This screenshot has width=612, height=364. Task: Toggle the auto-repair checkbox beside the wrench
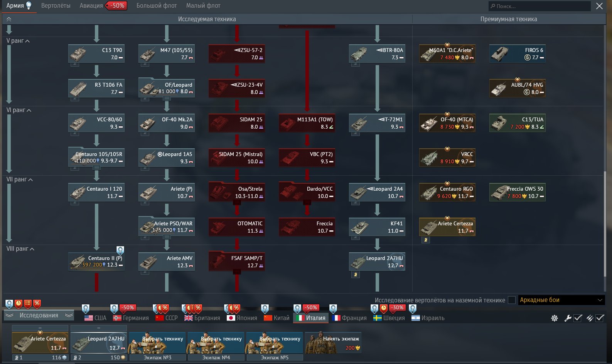578,318
